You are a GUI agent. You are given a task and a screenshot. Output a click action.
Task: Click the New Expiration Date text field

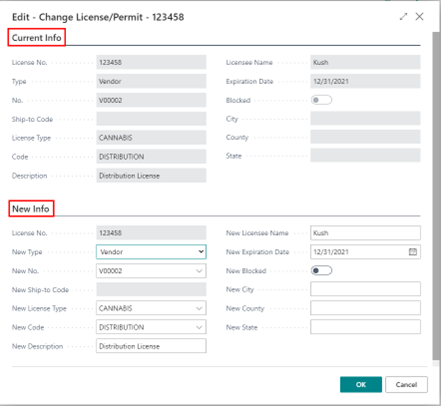click(359, 252)
